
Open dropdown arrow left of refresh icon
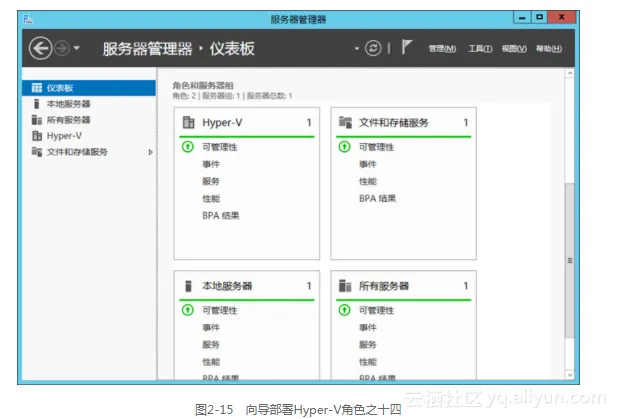coord(357,48)
